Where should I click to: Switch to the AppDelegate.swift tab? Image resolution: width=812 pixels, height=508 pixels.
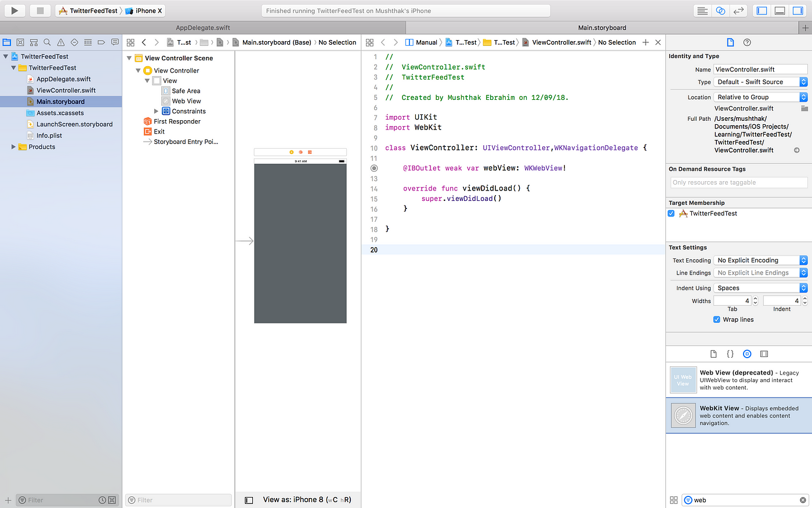click(203, 28)
